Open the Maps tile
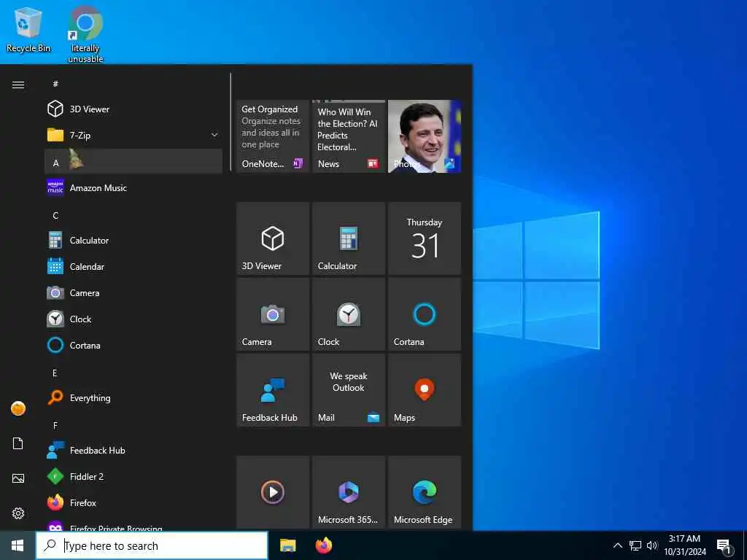 [x=425, y=390]
